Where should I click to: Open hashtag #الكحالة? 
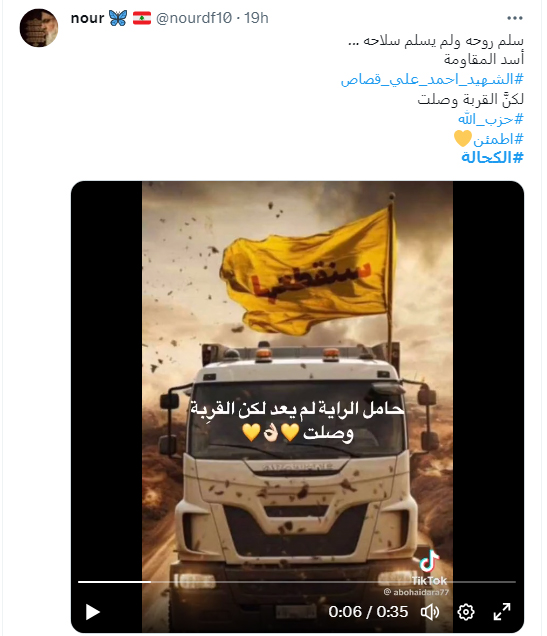click(x=492, y=157)
